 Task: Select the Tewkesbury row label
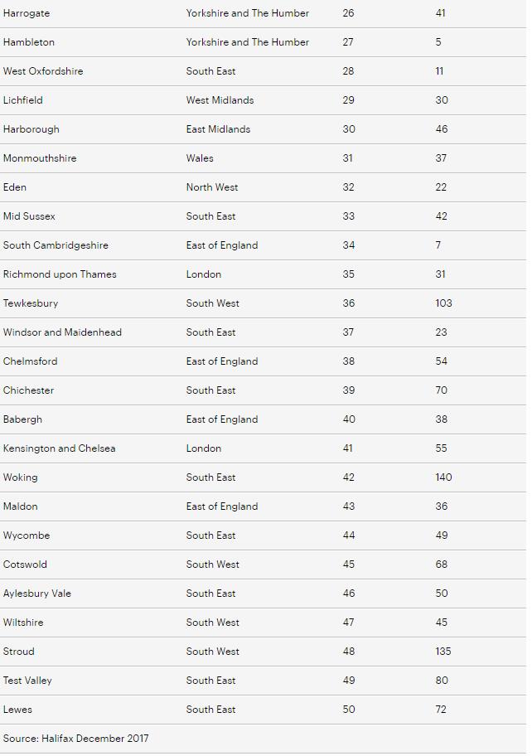(31, 303)
